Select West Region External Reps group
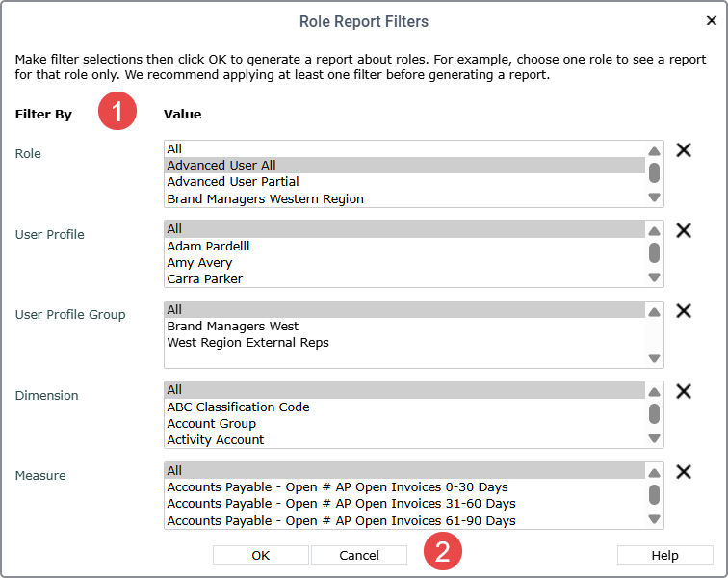Screen dimensions: 728x578 tap(404, 342)
